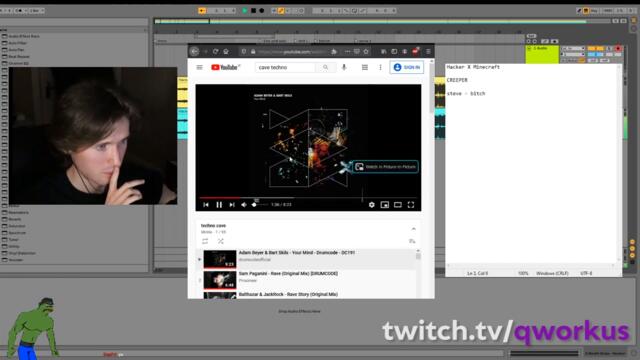The image size is (640, 360).
Task: Click Notepad vertical scrollbar
Action: 619,163
